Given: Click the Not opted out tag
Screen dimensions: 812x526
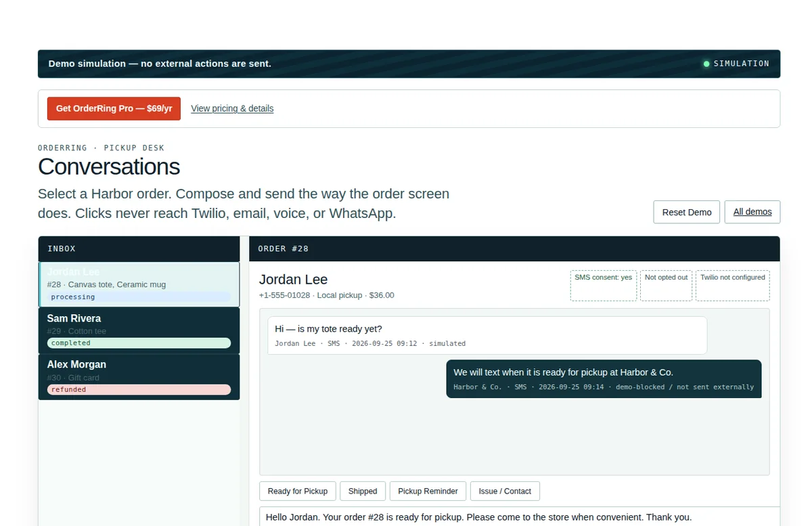Looking at the screenshot, I should coord(666,286).
